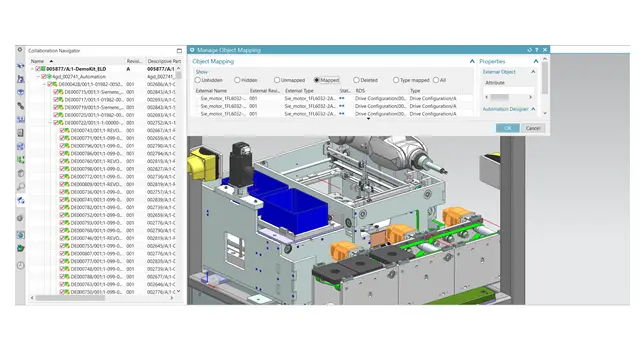
Task: Open the gray document icon in the resource bar
Action: coord(20,133)
